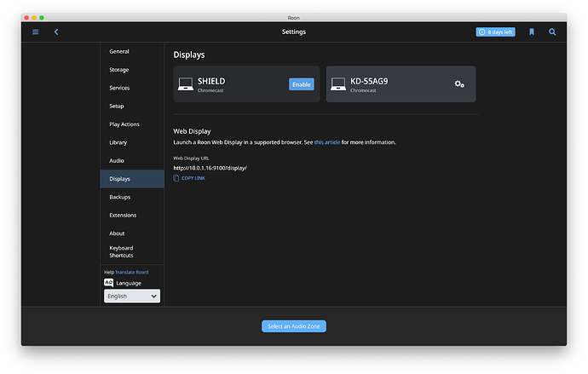Click the SHIELD display name
588x374 pixels.
211,81
